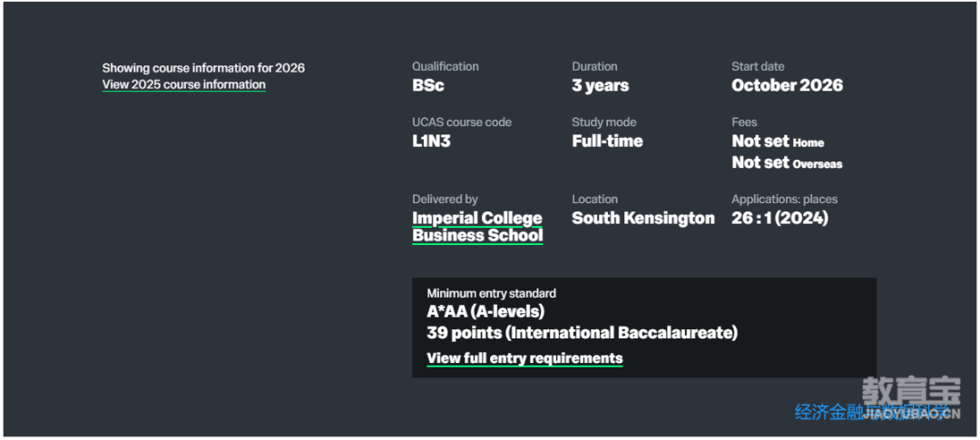Click the blue 经济金融与数据科学 caption text
Viewport: 980px width, 440px height.
(x=872, y=412)
